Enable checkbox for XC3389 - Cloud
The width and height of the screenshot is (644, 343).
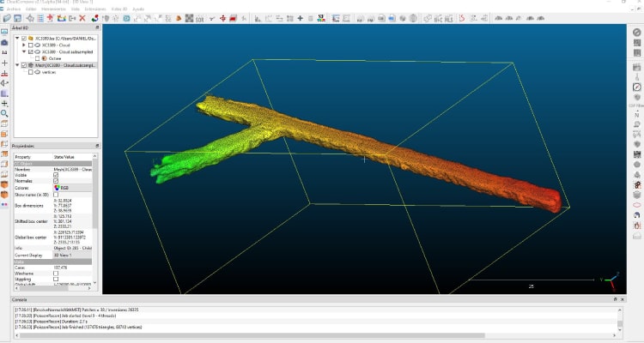30,45
